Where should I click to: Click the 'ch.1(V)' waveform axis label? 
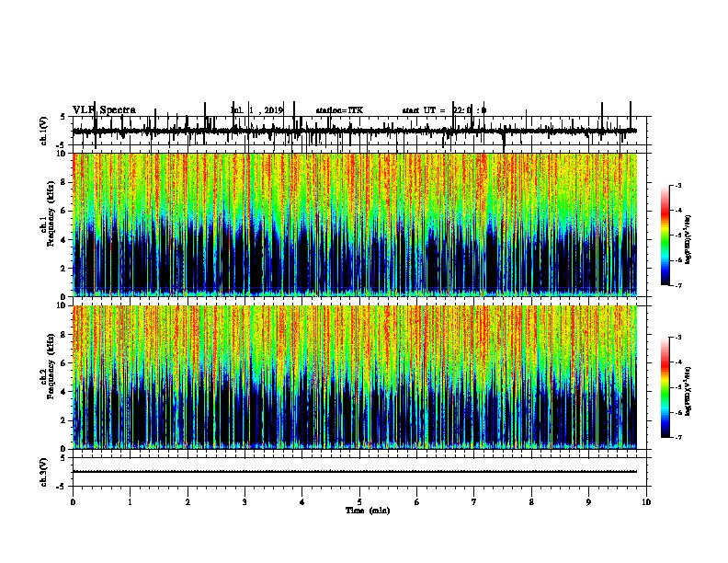click(x=44, y=131)
